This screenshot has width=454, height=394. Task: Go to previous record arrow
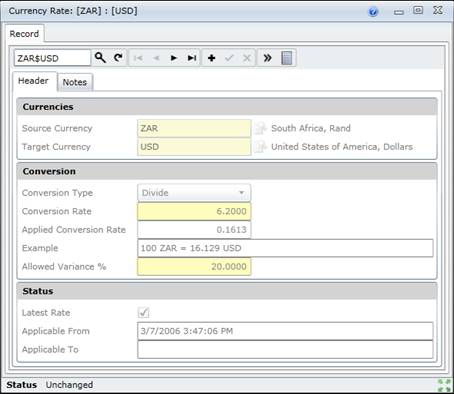tap(156, 58)
